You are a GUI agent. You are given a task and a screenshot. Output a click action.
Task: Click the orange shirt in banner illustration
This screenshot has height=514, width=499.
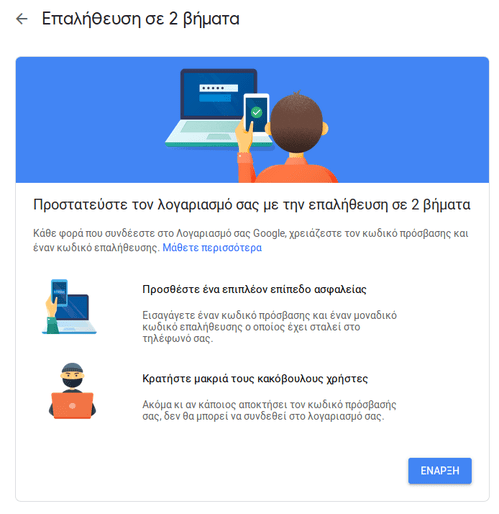coord(289,169)
